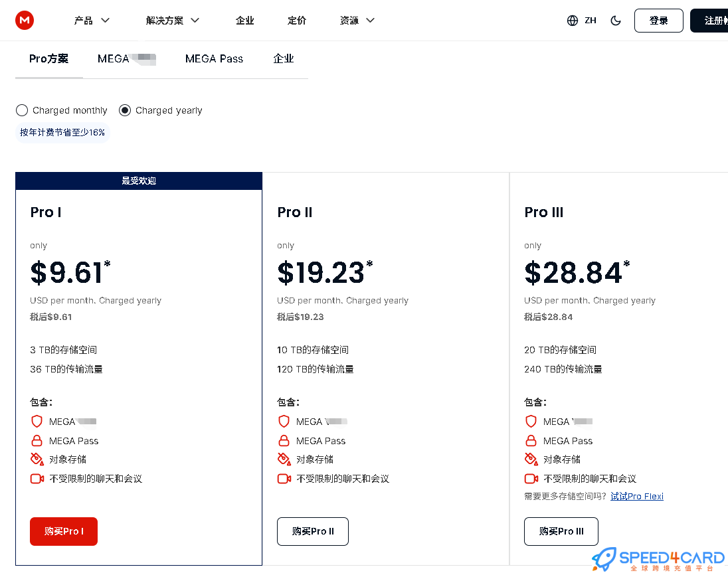Click MEGA Pass lock icon in Pro II

[x=284, y=441]
